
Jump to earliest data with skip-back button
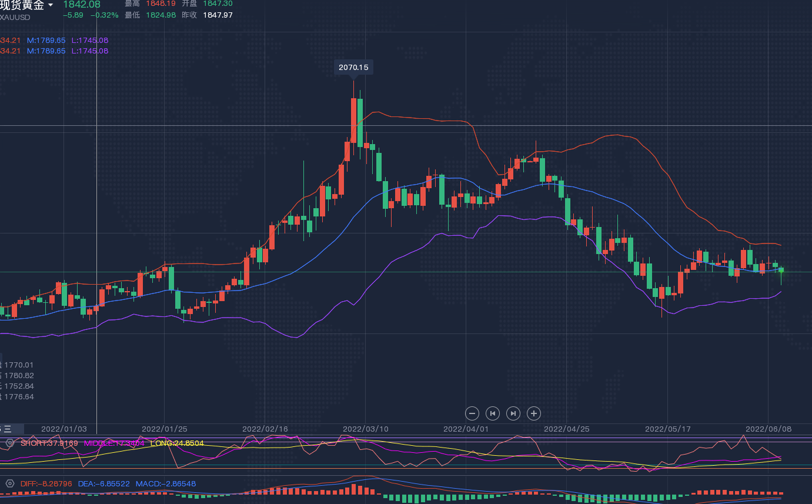pyautogui.click(x=493, y=413)
